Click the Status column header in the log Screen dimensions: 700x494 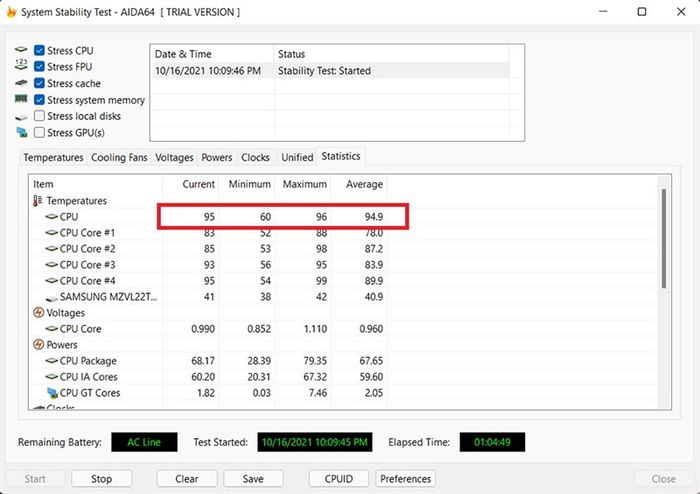click(x=391, y=54)
